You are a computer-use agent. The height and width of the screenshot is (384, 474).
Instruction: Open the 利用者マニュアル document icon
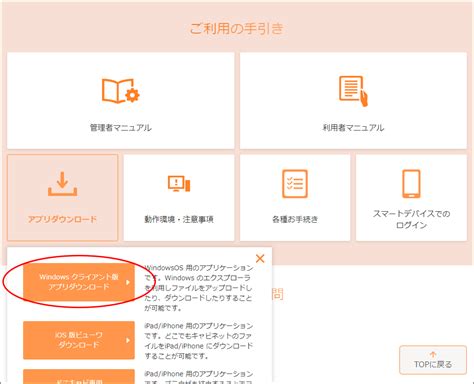click(x=353, y=91)
